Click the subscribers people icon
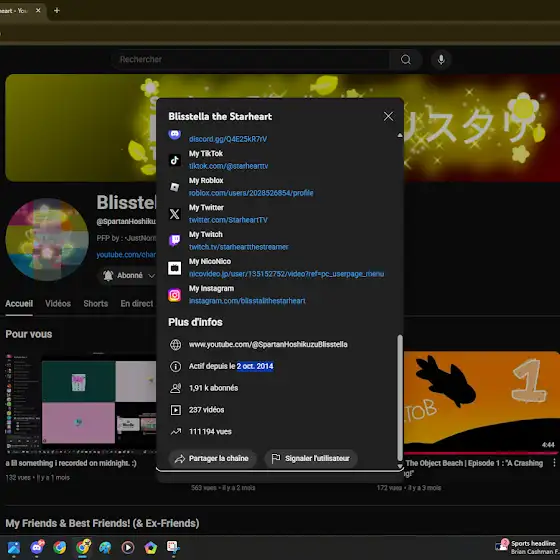 175,388
